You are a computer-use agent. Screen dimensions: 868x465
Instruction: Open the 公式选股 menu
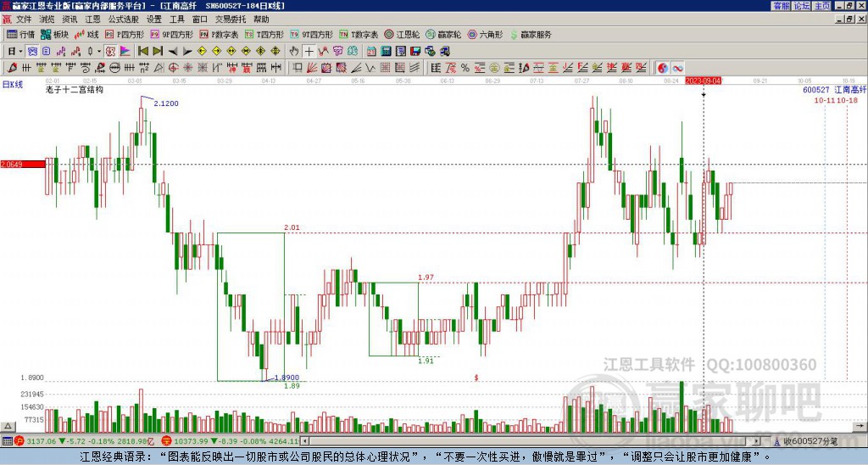123,20
